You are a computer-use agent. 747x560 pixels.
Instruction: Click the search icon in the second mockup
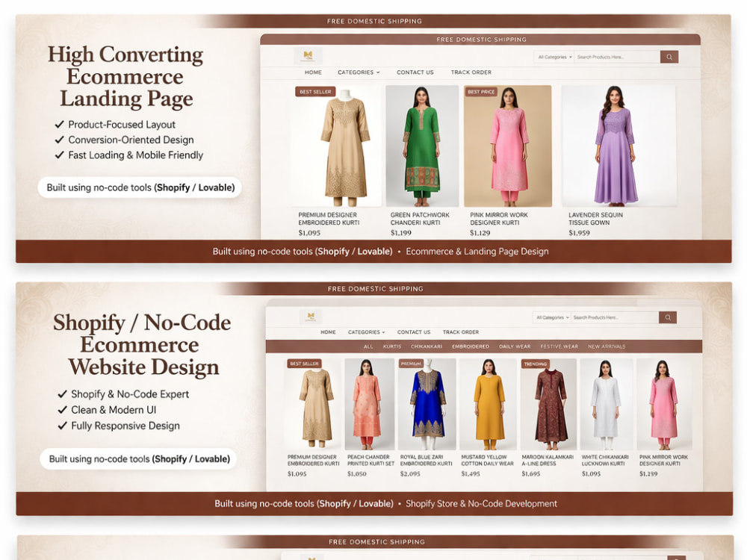click(667, 317)
